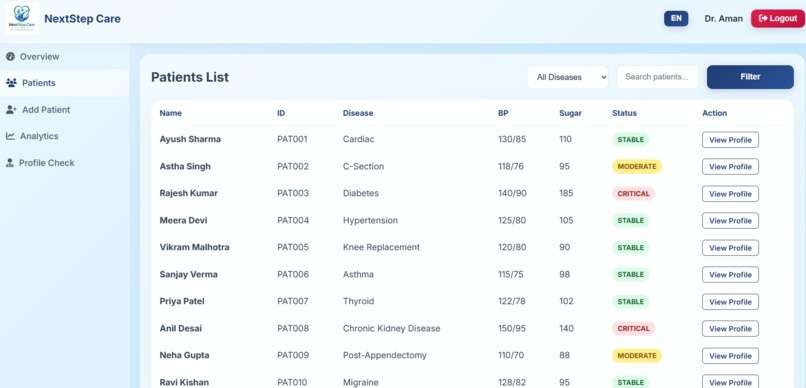View profile of Rajesh Kumar

coord(730,194)
